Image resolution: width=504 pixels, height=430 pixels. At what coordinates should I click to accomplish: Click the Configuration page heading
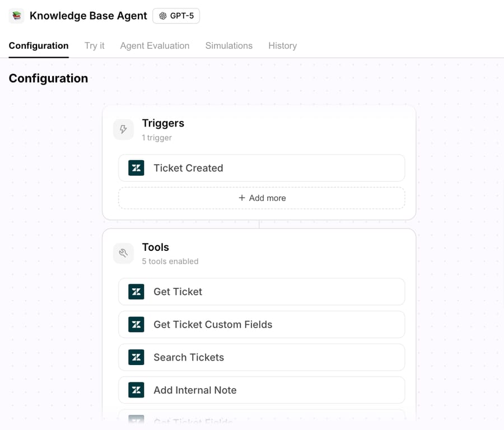(48, 78)
